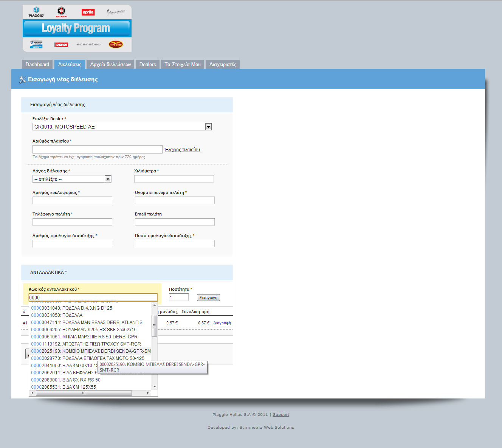502x448 pixels.
Task: Open the Dealers tab
Action: coord(147,64)
